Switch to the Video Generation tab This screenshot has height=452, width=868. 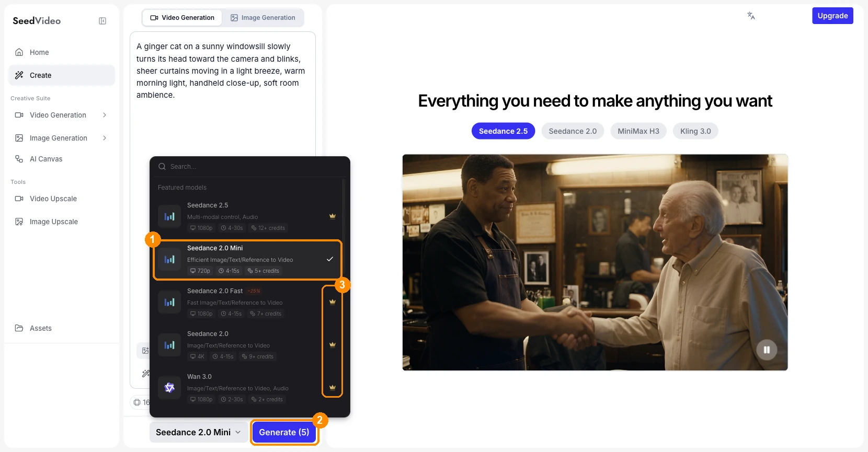182,18
